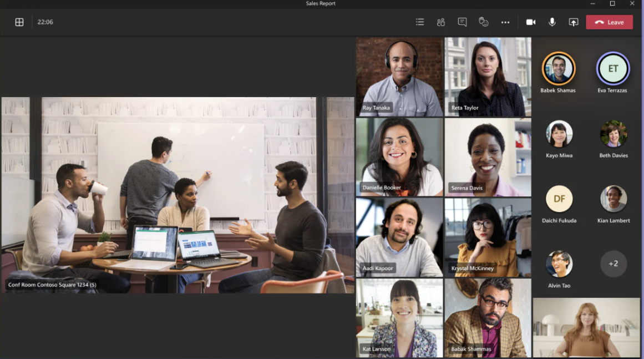This screenshot has width=644, height=359.
Task: Click the Conf Room Contoso Square 1234 label
Action: point(52,285)
